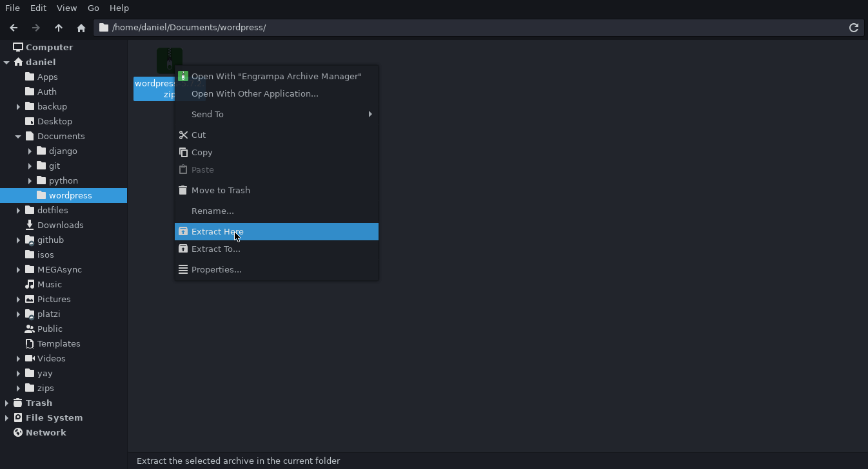Go to the home folder

[81, 28]
